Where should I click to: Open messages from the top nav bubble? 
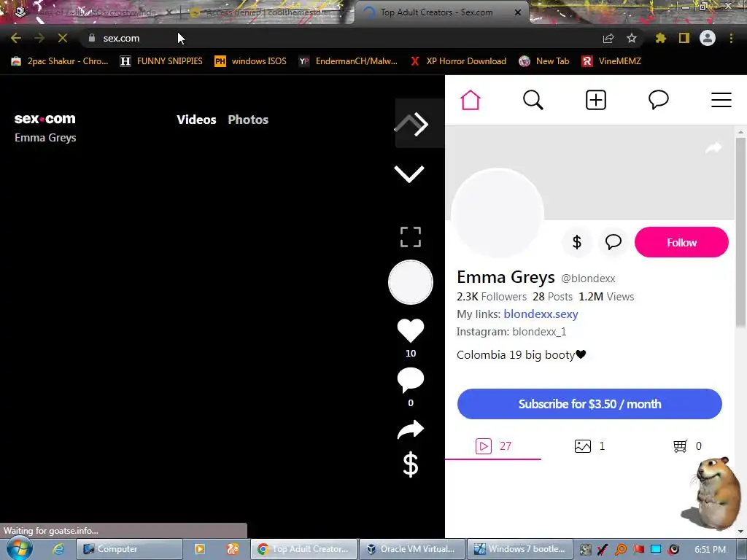659,100
